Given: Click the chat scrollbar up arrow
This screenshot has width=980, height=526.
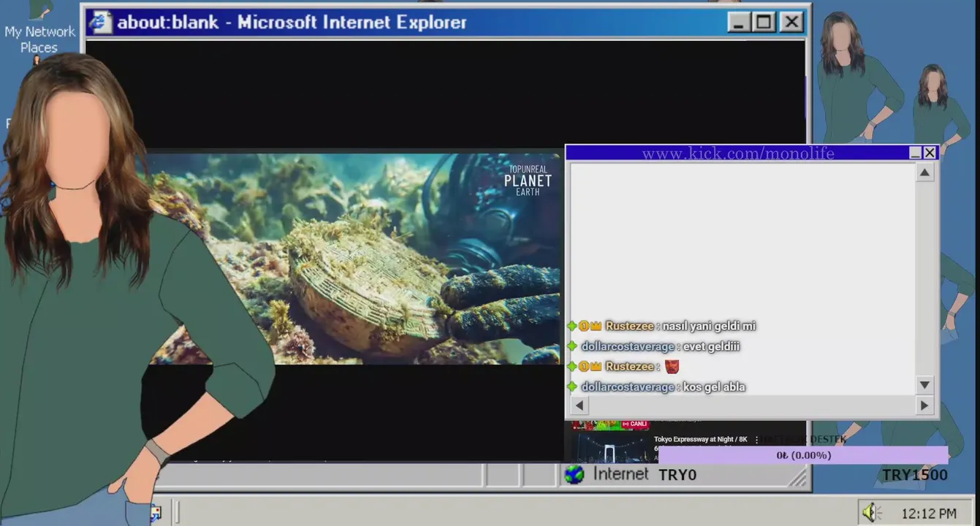Looking at the screenshot, I should click(924, 173).
